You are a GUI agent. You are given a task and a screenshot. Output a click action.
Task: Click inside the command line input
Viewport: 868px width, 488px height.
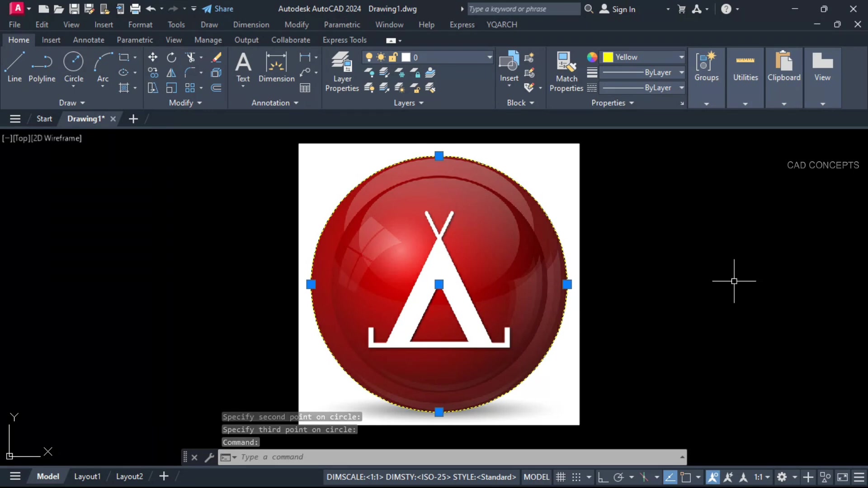click(407, 457)
